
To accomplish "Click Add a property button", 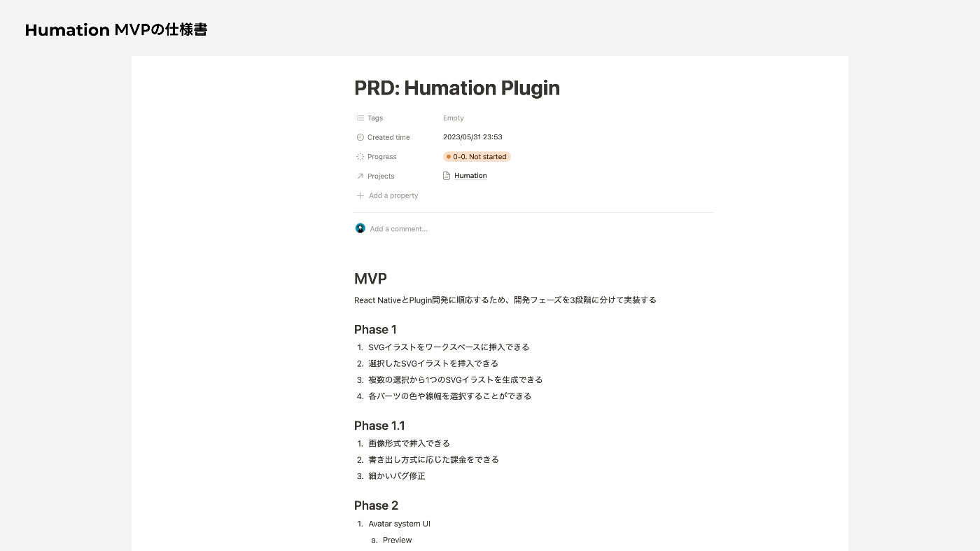I will point(387,196).
